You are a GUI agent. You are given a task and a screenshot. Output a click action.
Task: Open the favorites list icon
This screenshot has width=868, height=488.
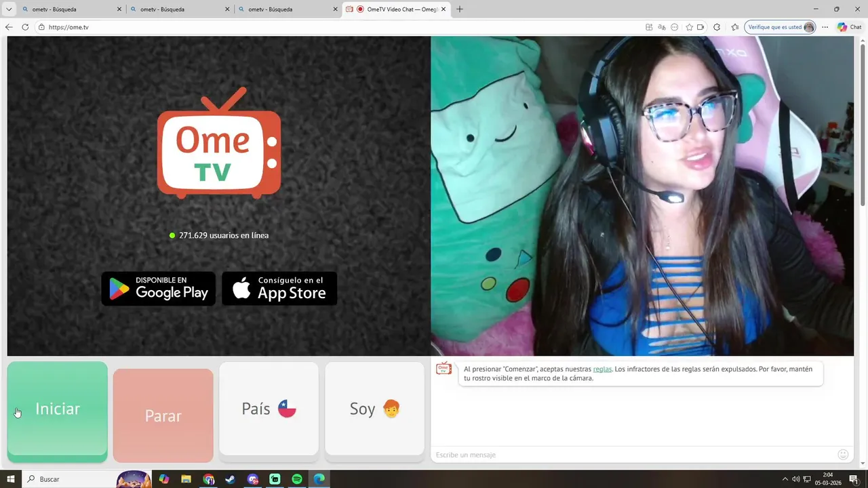tap(735, 27)
